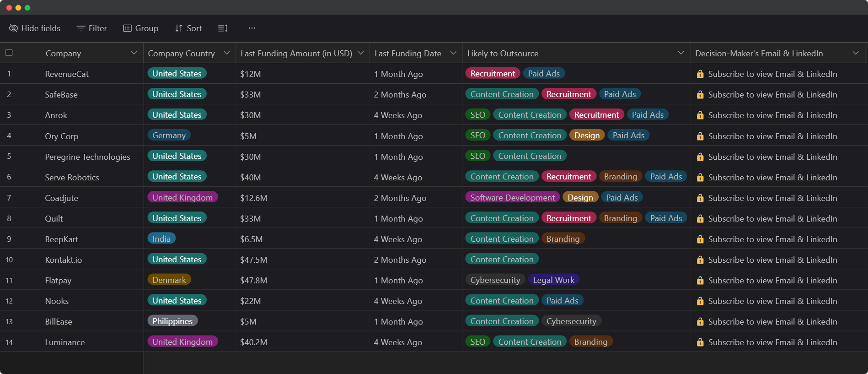Select the Peregrine Technologies company cell
The height and width of the screenshot is (374, 868).
[87, 157]
